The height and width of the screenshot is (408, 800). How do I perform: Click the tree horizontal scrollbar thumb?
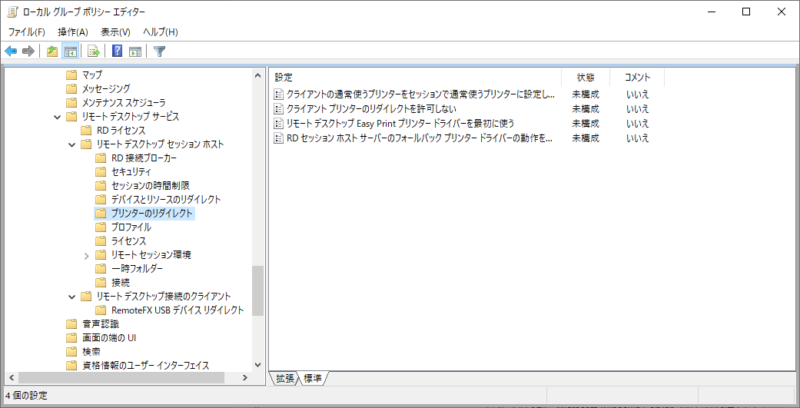point(121,378)
